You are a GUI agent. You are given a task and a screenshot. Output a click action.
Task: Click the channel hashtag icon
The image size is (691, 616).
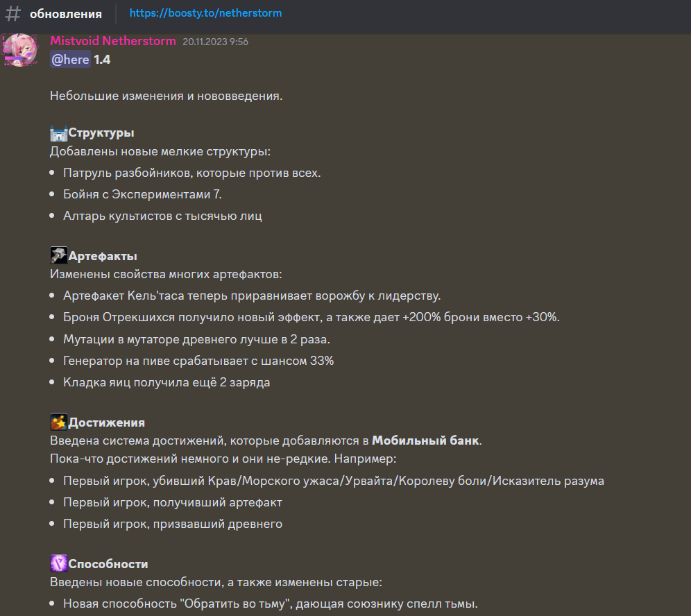[x=12, y=14]
